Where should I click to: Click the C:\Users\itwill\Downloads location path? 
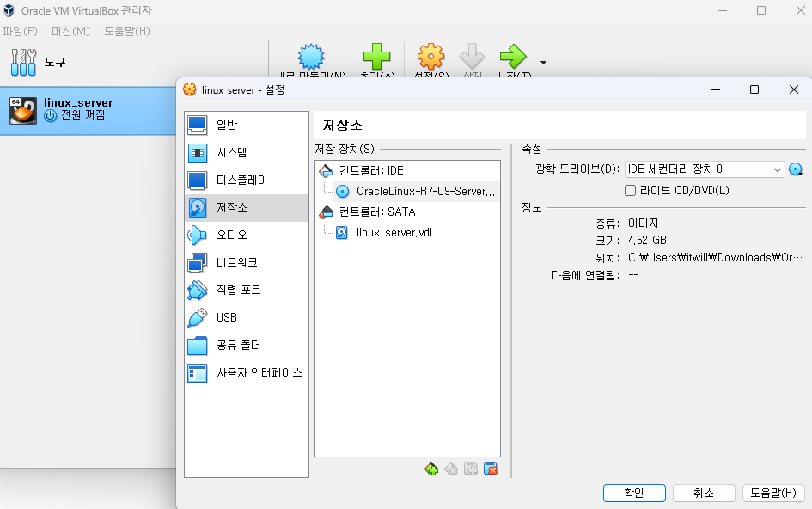point(715,258)
